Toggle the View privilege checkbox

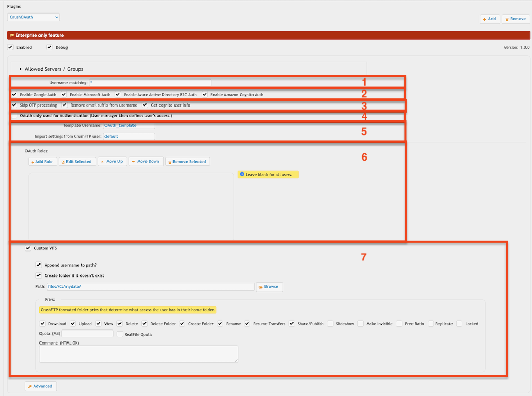click(98, 323)
